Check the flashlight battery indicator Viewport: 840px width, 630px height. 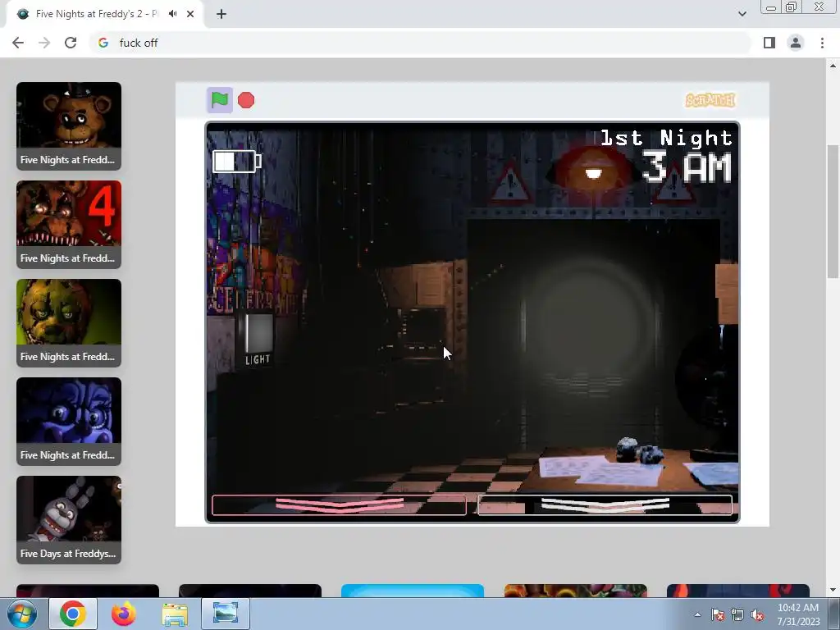click(x=237, y=162)
